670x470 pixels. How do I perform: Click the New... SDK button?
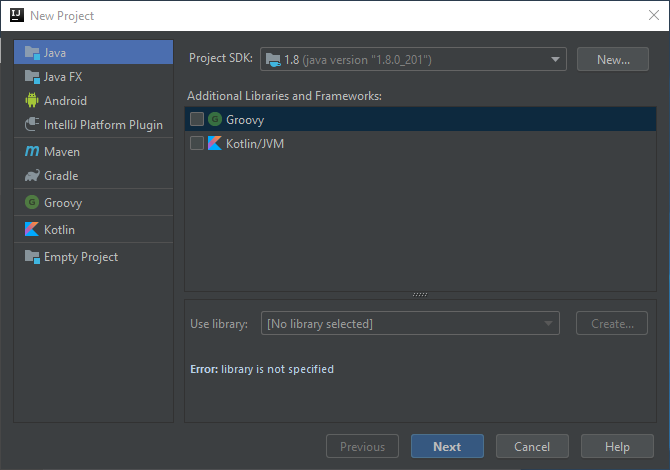(x=613, y=60)
